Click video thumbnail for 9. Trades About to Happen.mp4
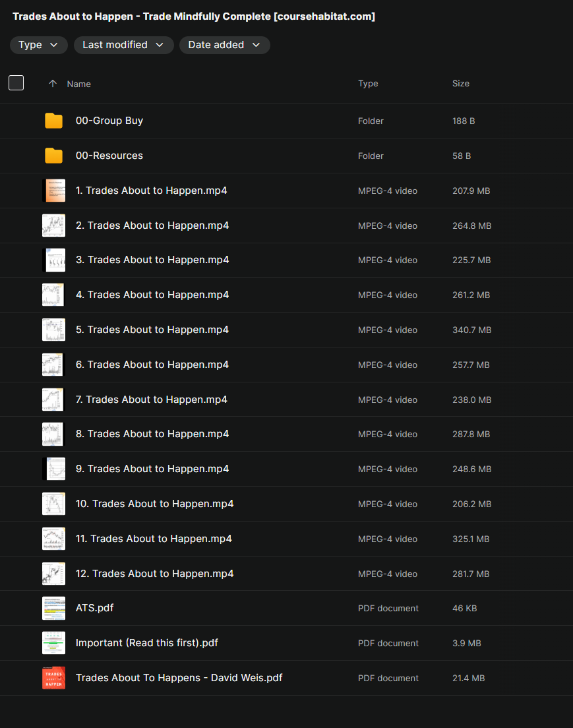This screenshot has height=728, width=573. click(53, 469)
